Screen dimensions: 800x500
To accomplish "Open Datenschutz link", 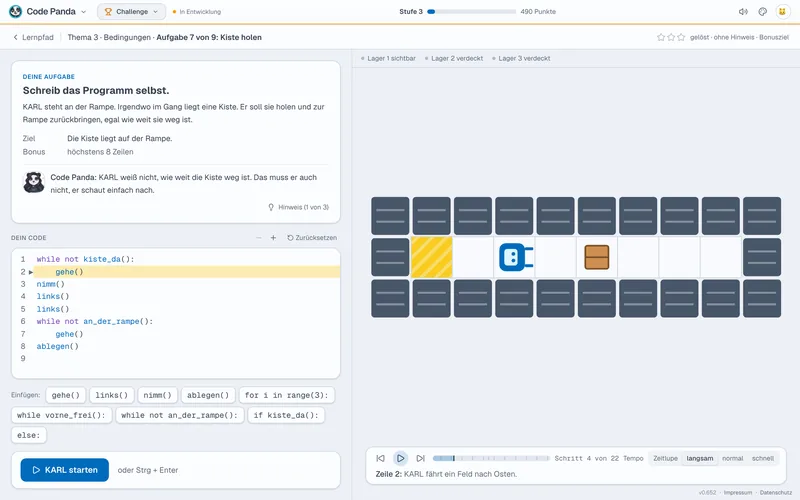I will [x=776, y=492].
